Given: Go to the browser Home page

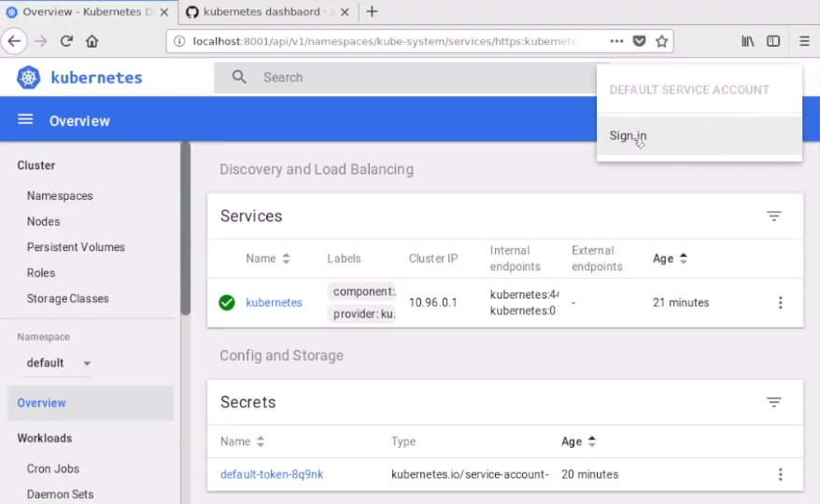Looking at the screenshot, I should (x=92, y=41).
